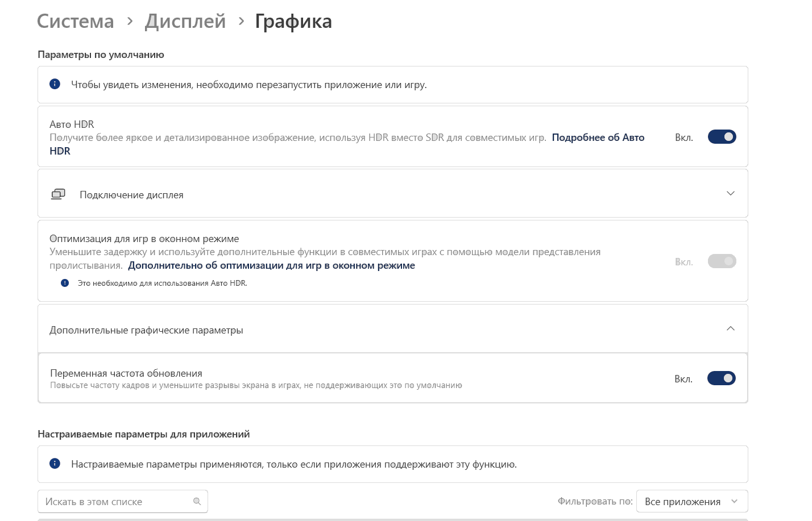Click info icon beside restart application notice
Image resolution: width=812 pixels, height=521 pixels.
pos(55,84)
